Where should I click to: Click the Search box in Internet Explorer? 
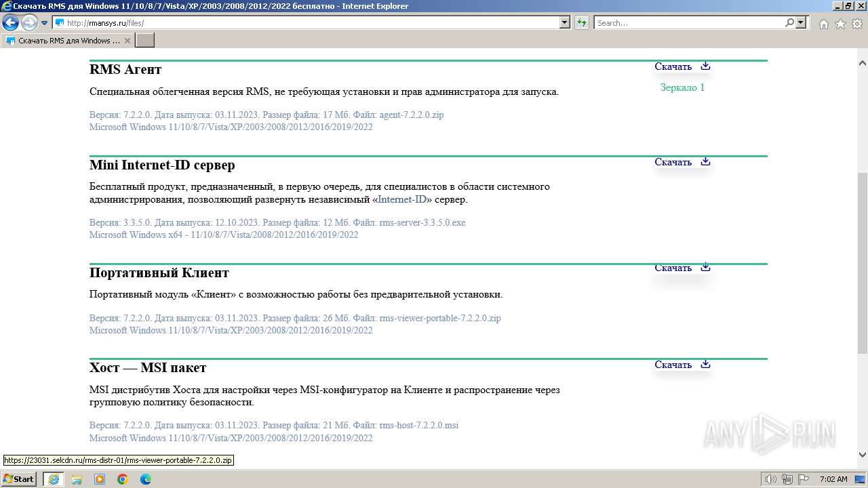point(689,23)
